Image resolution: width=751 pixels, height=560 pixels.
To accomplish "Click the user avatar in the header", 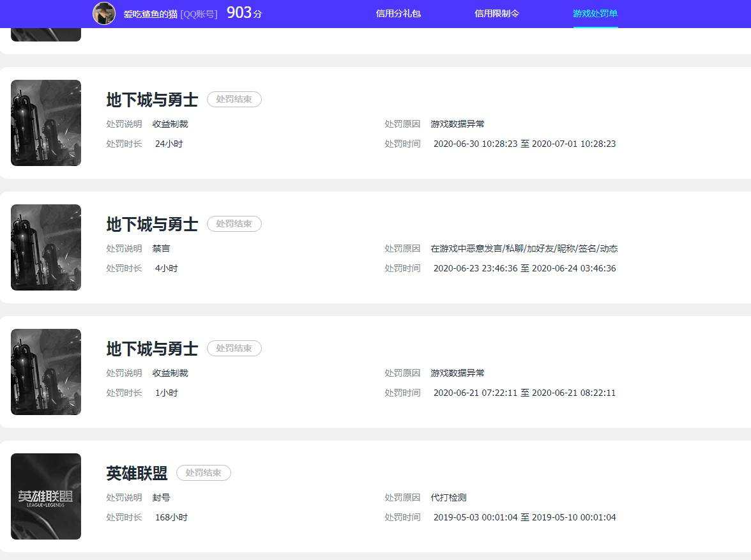I will 104,13.
